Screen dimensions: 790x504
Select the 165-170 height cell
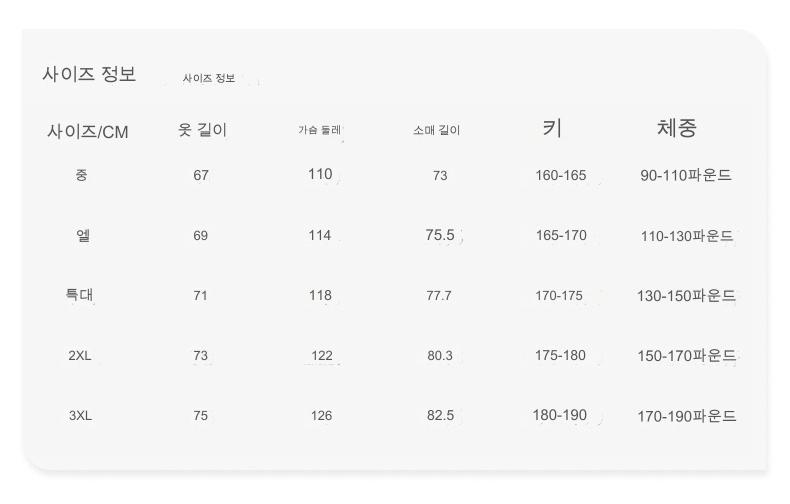(561, 236)
